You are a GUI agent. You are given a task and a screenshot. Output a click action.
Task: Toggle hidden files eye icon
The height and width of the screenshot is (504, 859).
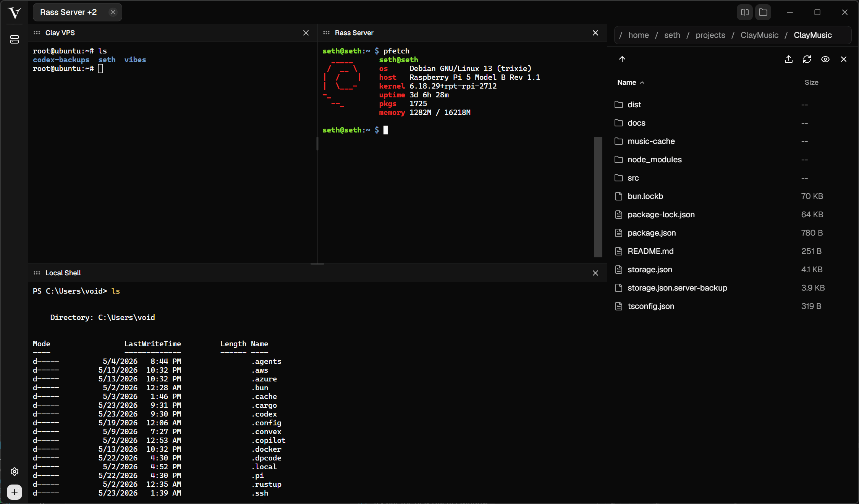coord(825,59)
